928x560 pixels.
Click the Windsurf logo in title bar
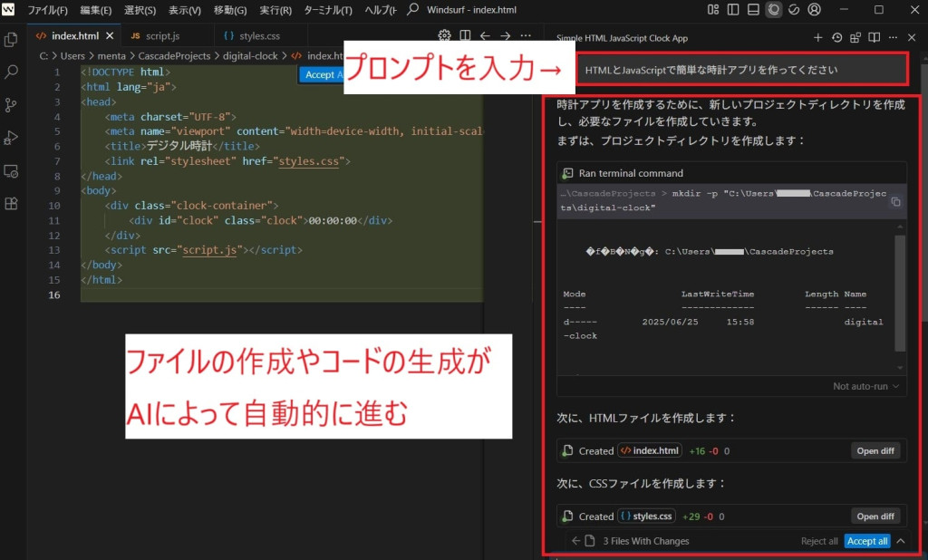point(8,9)
